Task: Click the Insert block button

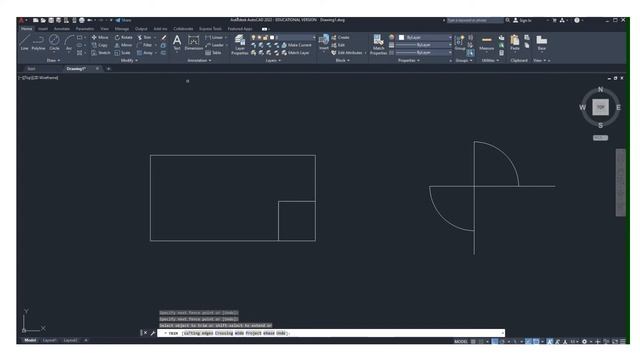Action: [x=324, y=42]
